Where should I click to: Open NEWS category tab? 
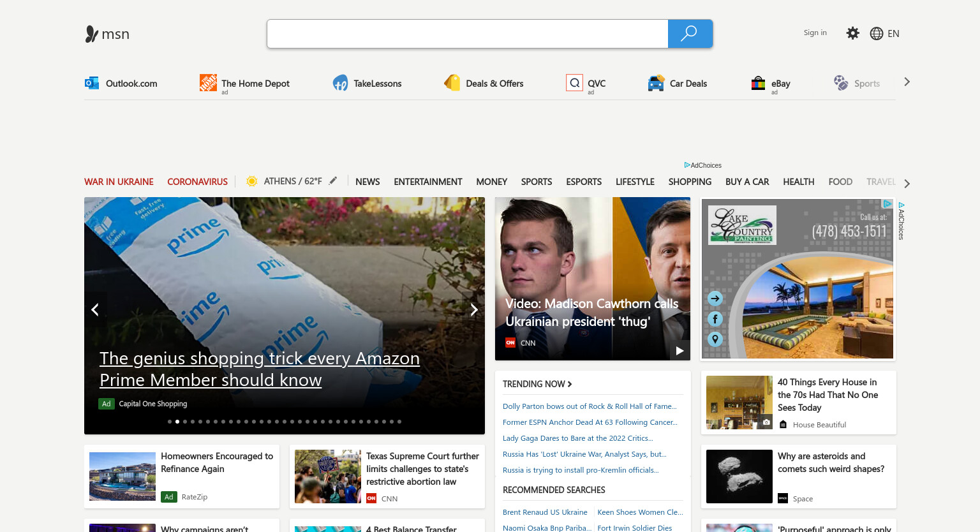pos(367,182)
